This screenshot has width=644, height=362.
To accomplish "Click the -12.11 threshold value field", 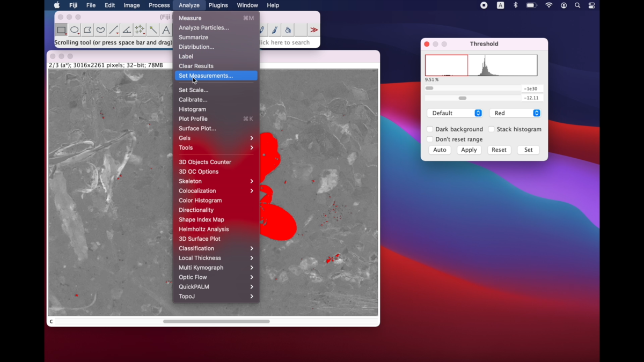I will (532, 98).
